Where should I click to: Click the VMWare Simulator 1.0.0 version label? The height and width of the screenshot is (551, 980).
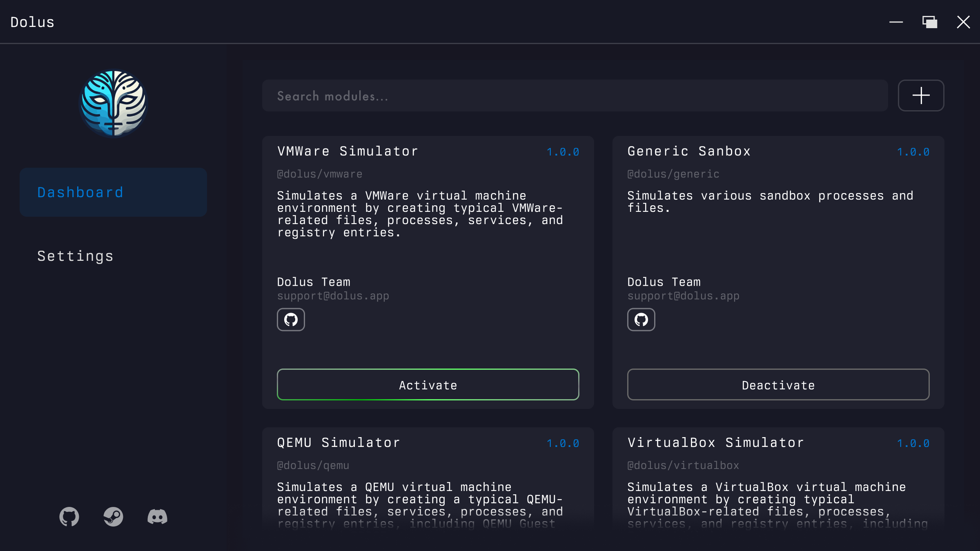click(x=563, y=152)
